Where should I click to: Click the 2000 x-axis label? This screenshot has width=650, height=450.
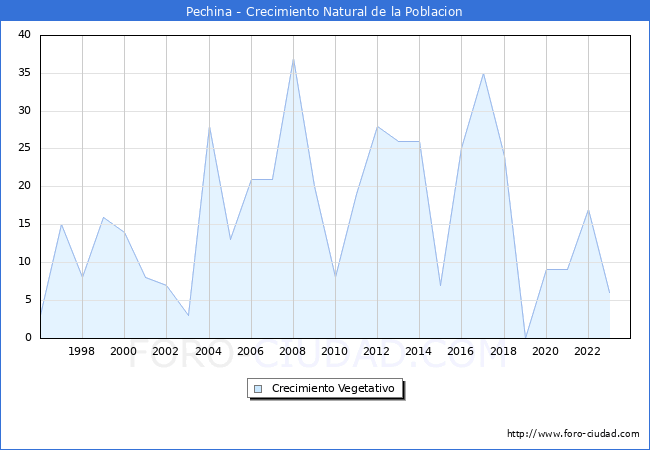(x=123, y=351)
